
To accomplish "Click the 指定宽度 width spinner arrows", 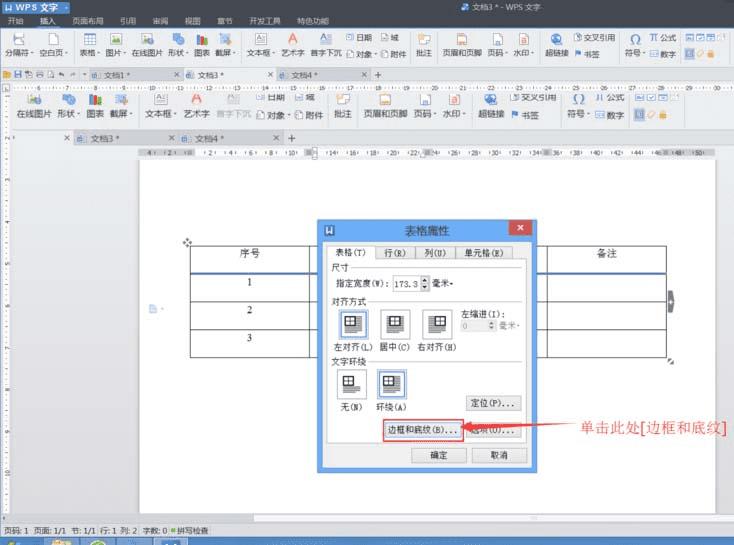I will click(425, 285).
